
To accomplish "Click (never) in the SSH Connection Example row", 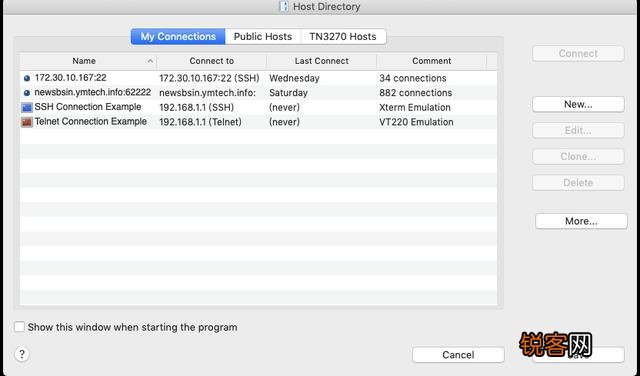I will [284, 107].
